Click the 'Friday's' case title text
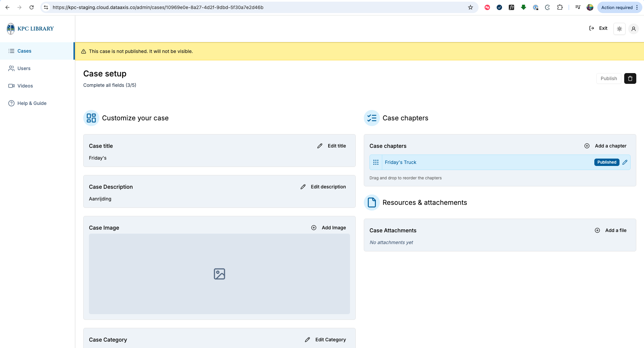 (98, 158)
